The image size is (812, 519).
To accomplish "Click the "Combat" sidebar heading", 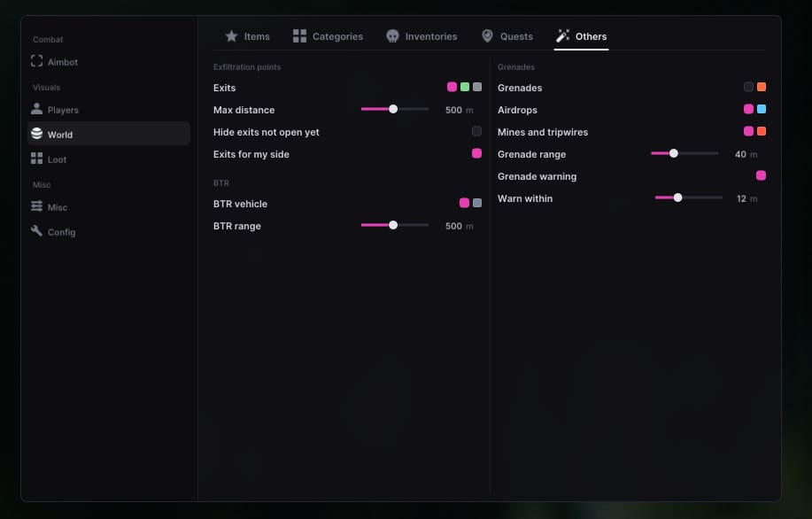I will [48, 39].
